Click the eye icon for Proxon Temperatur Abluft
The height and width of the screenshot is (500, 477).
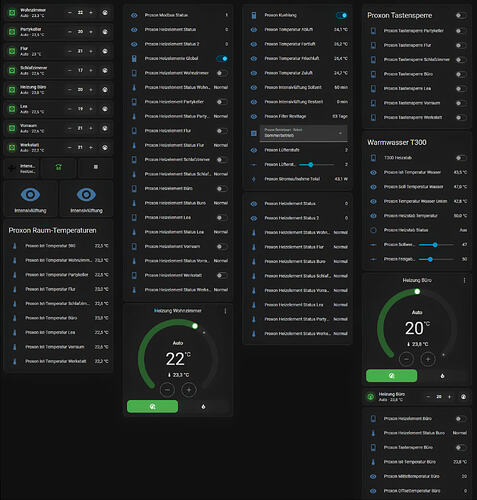(x=254, y=30)
